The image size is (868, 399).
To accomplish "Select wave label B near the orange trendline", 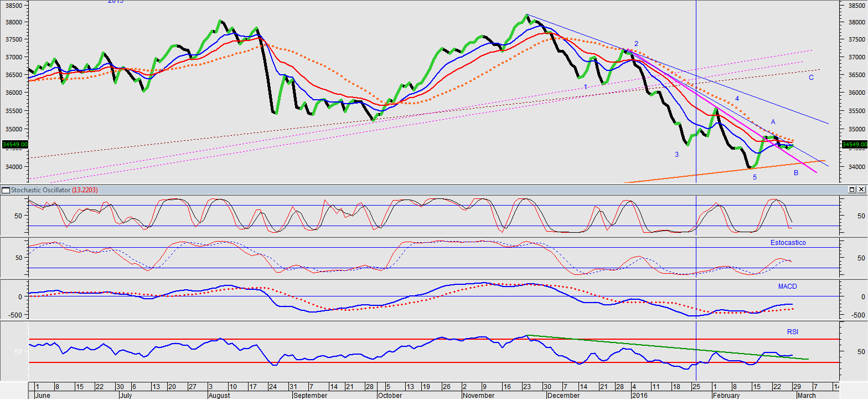I will (796, 173).
